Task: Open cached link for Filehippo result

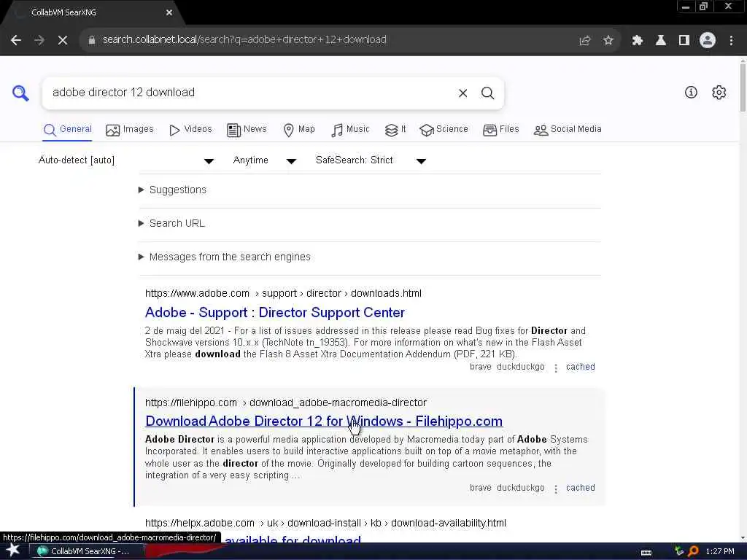Action: pyautogui.click(x=580, y=488)
